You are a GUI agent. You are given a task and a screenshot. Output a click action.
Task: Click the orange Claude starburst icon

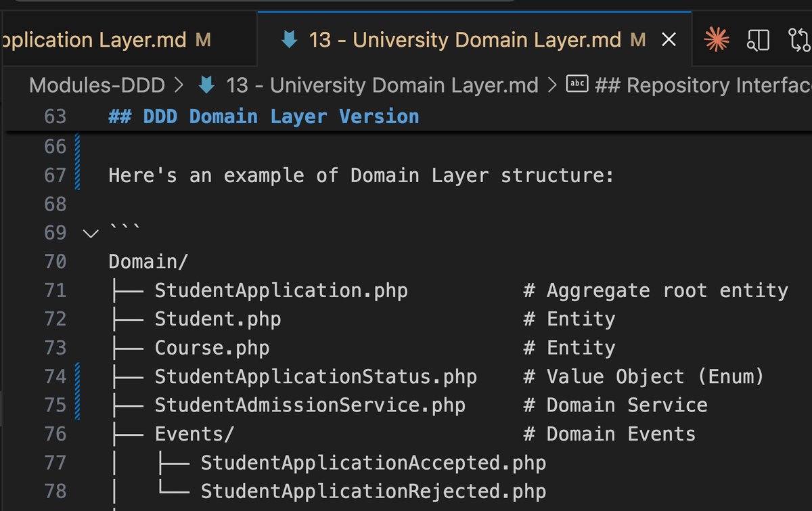click(x=717, y=41)
